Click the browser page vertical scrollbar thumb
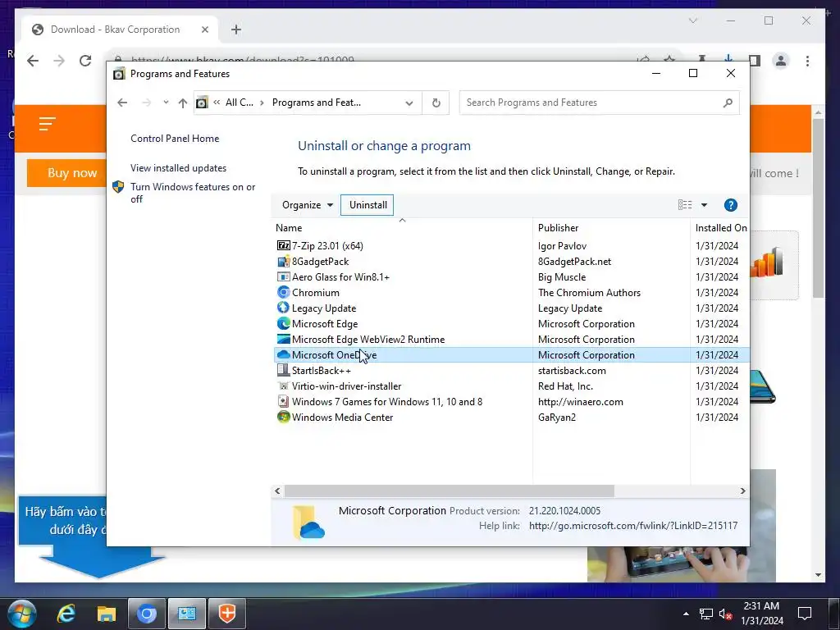Viewport: 840px width, 630px height. [x=818, y=208]
